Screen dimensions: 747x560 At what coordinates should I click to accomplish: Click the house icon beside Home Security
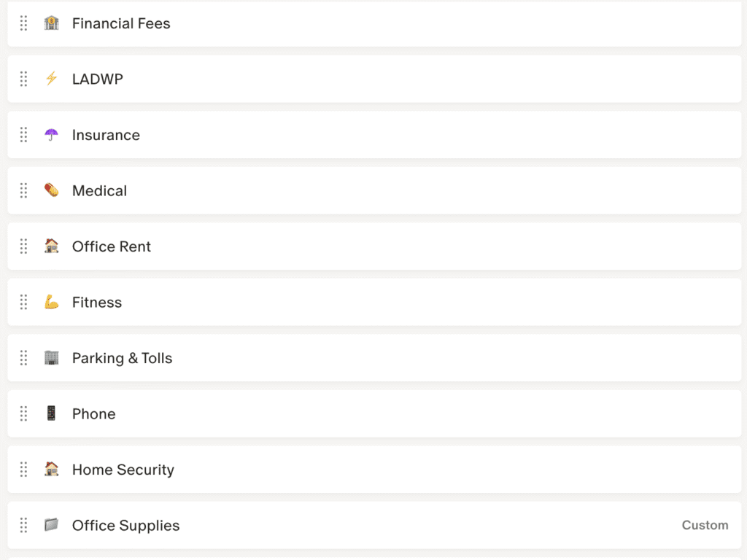coord(51,470)
